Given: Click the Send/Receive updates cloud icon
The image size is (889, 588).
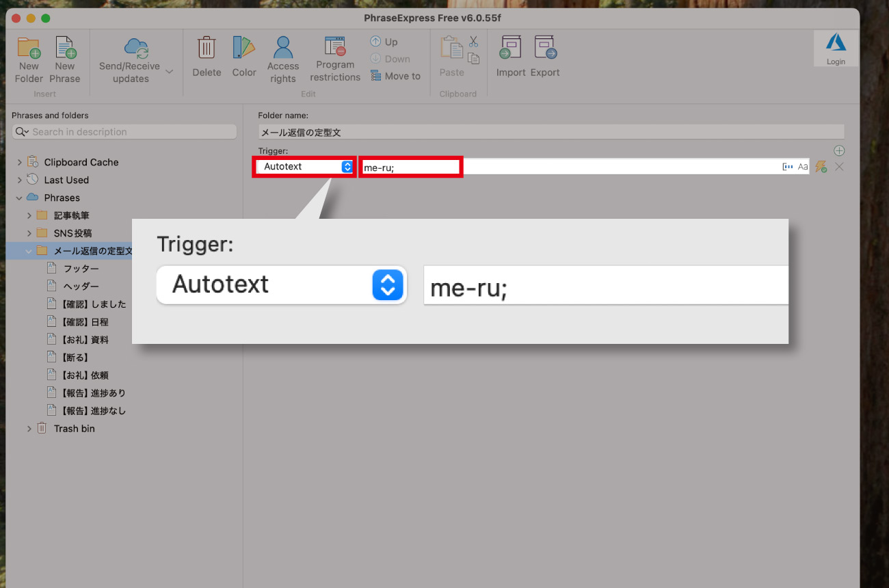Looking at the screenshot, I should (136, 49).
